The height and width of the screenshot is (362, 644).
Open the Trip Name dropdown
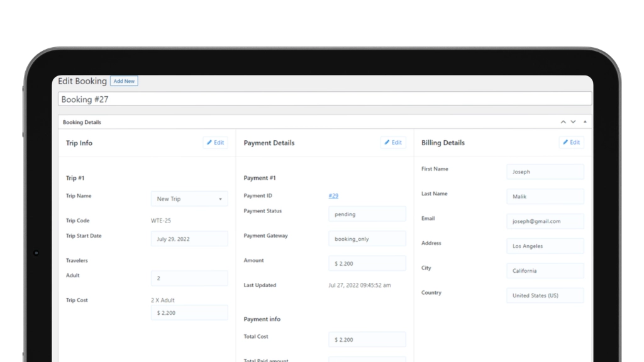(189, 199)
